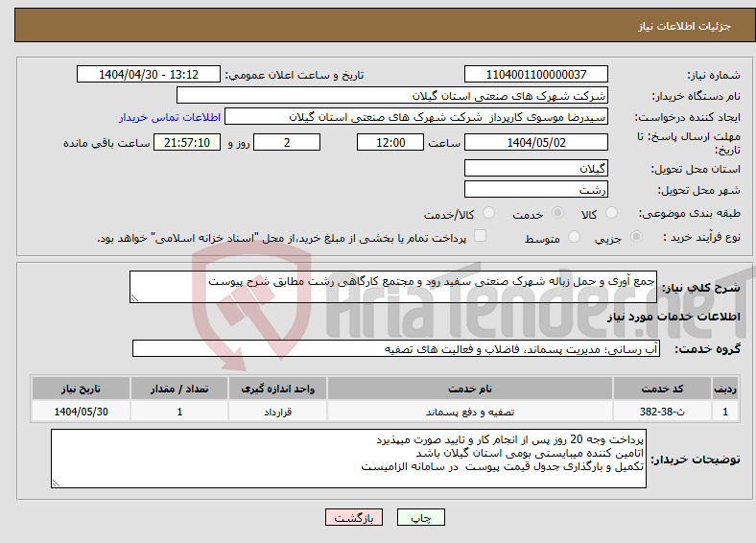Click the buyer notes textarea
This screenshot has height=543, width=756.
coord(348,460)
